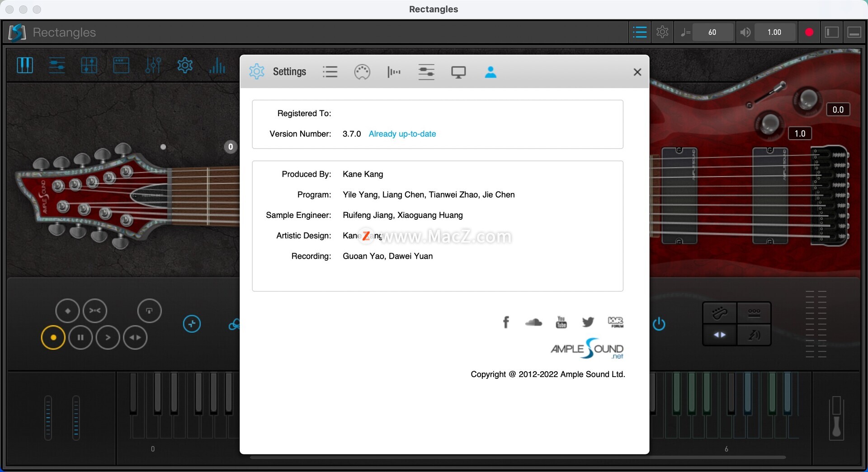Switch to the list tab in Settings
Screen dimensions: 868x472
tap(330, 72)
